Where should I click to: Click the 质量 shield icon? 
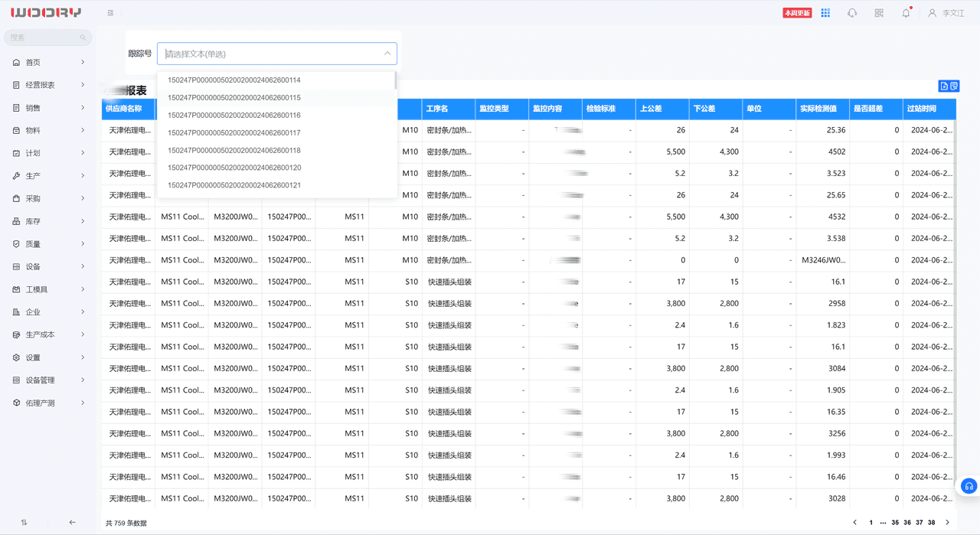click(17, 244)
